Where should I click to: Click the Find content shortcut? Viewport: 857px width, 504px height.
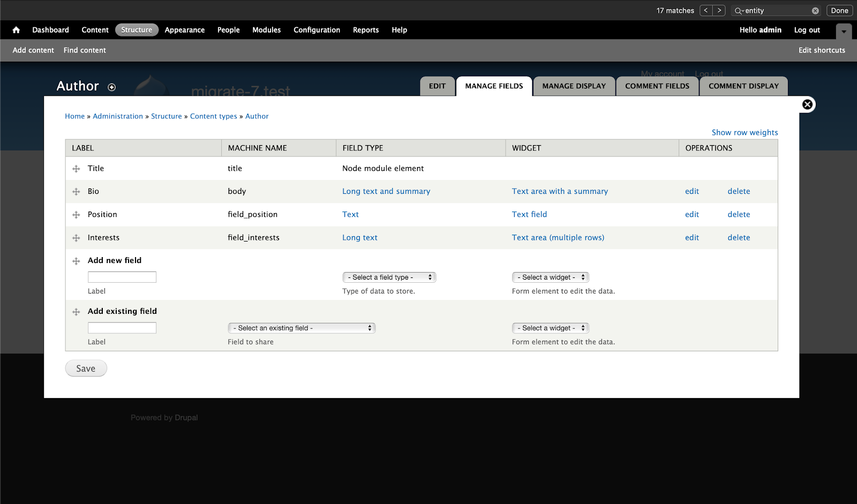pyautogui.click(x=85, y=50)
